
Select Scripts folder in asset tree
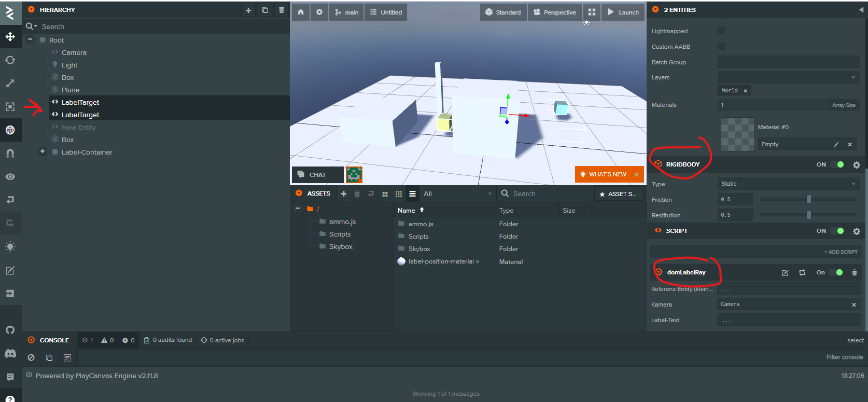pos(340,234)
